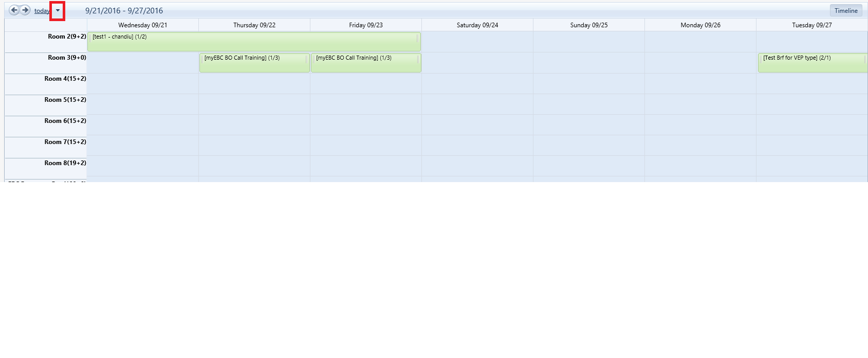The width and height of the screenshot is (868, 358).
Task: Go to the previous week with back arrow
Action: coord(14,10)
